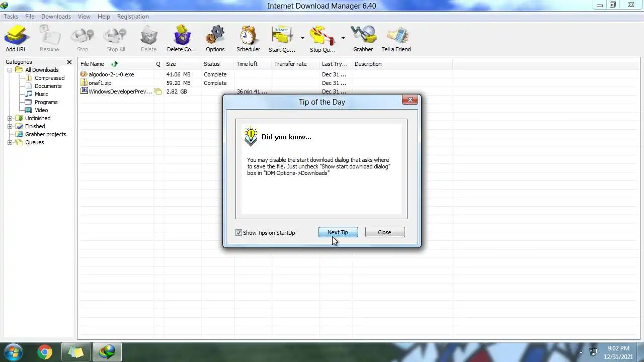Screen dimensions: 644x362
Task: Expand the Unfinished category
Action: [10, 118]
